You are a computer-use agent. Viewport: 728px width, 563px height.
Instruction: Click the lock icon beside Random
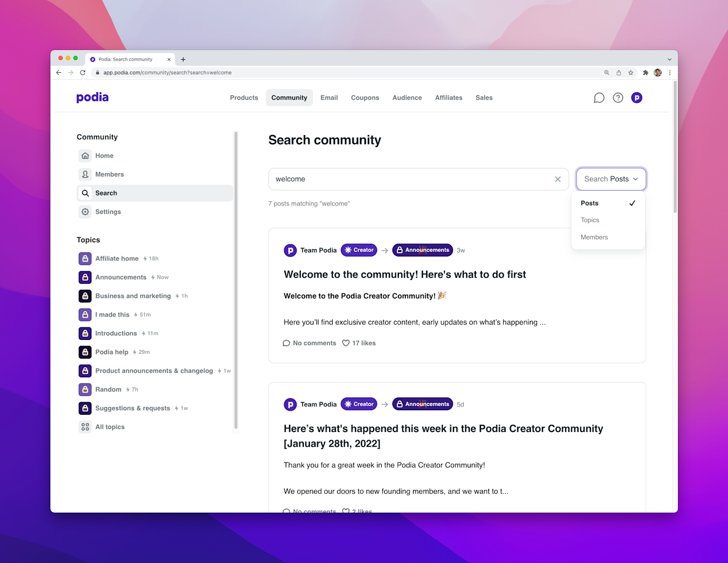point(85,389)
